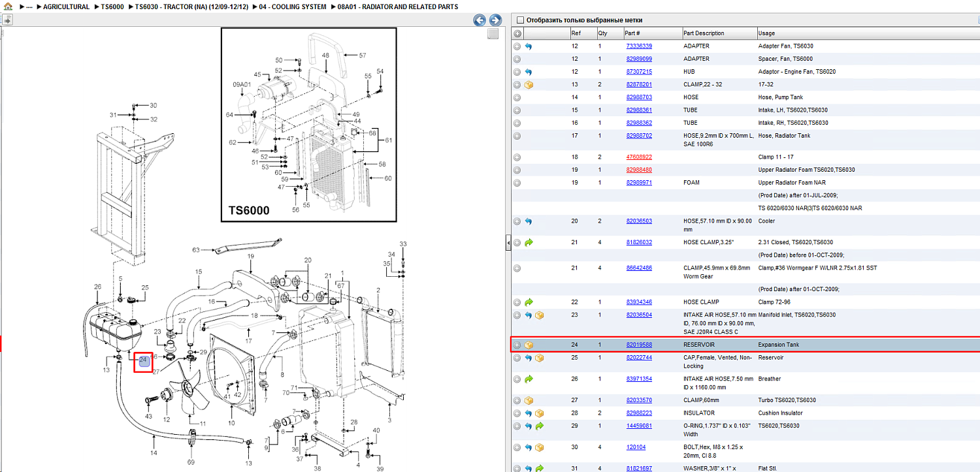
Task: Click the collapsed '....' breadcrumb item
Action: coord(29,7)
